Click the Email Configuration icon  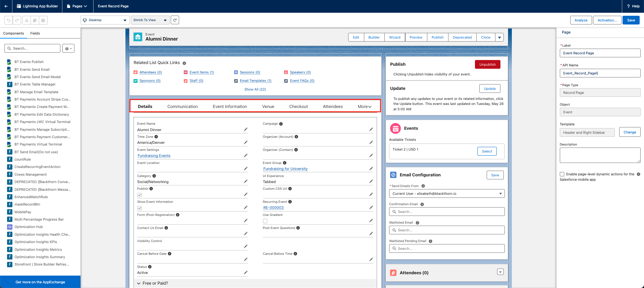[393, 175]
